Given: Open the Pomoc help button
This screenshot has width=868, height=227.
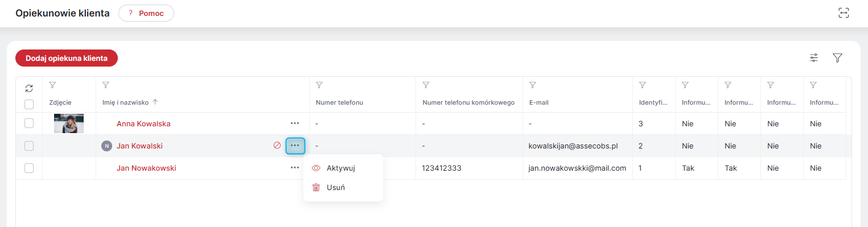Looking at the screenshot, I should (146, 13).
